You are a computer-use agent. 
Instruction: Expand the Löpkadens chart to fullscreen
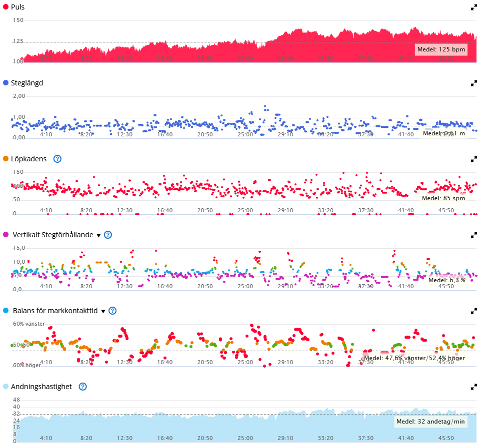pyautogui.click(x=473, y=159)
